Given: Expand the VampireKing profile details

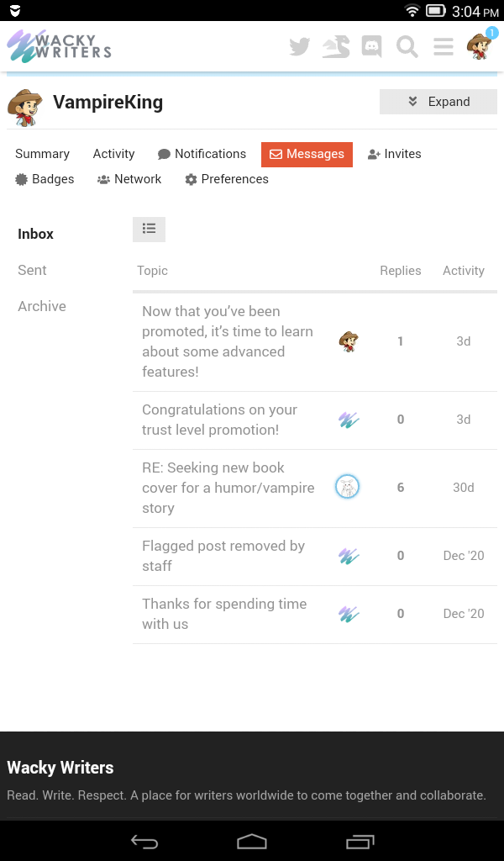Looking at the screenshot, I should point(438,102).
